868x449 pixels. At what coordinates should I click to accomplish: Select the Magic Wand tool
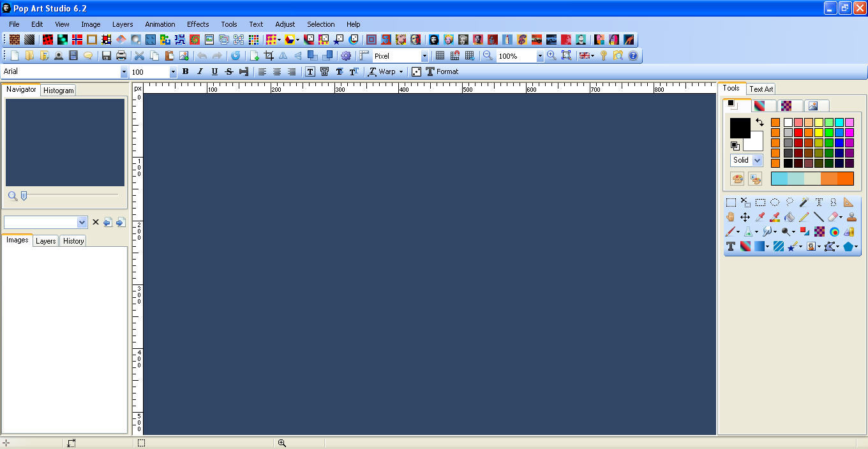804,202
